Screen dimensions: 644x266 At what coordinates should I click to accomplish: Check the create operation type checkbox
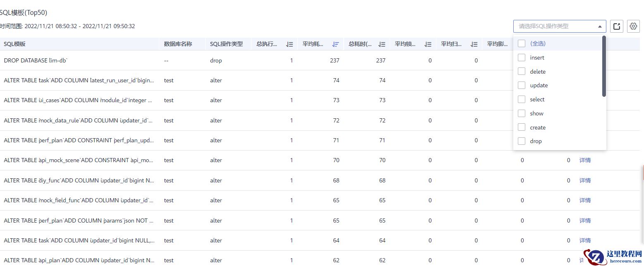[522, 127]
